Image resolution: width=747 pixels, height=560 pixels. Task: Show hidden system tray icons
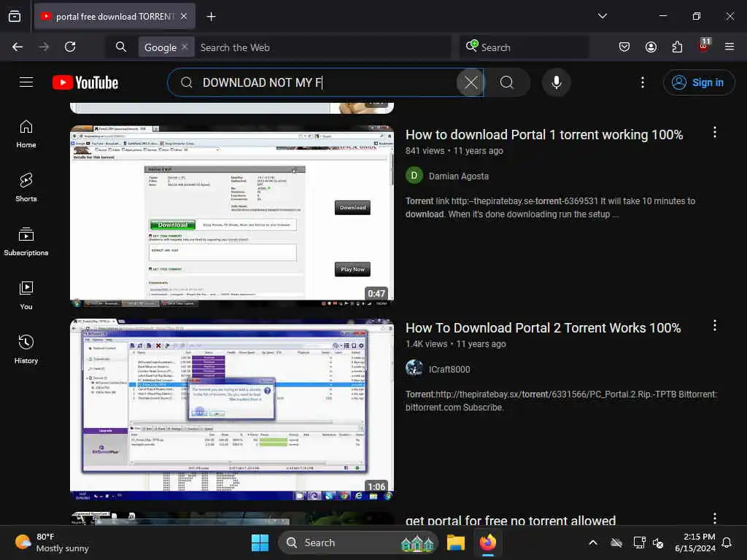coord(593,542)
